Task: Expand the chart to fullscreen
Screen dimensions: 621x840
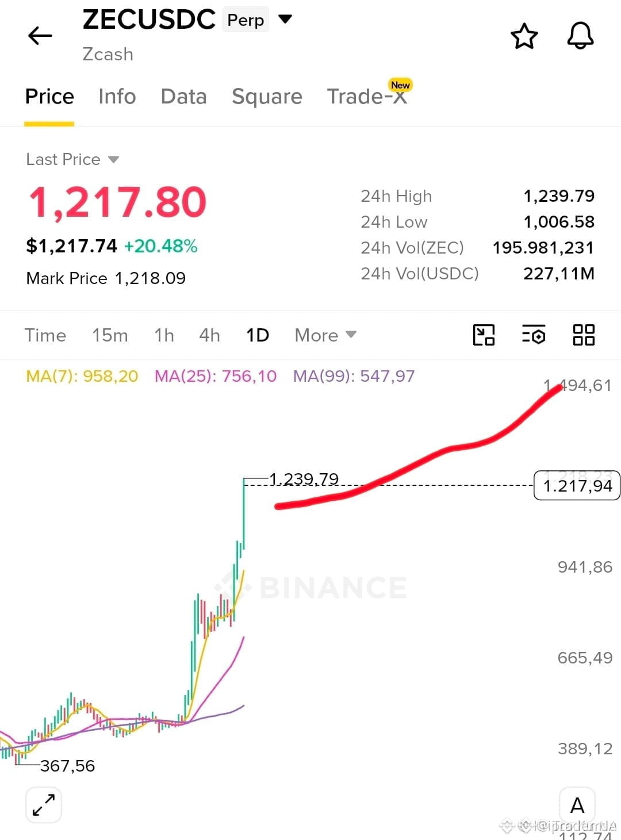Action: point(44,804)
